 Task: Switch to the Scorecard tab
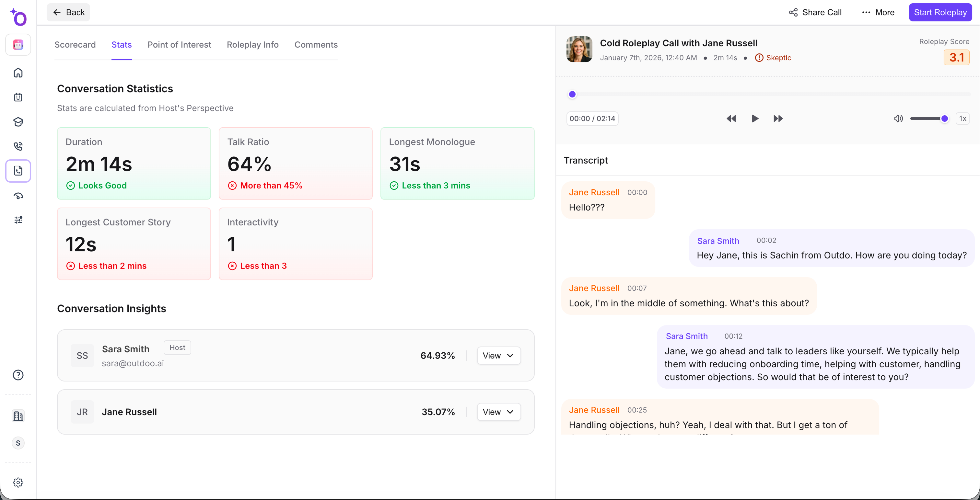[75, 44]
